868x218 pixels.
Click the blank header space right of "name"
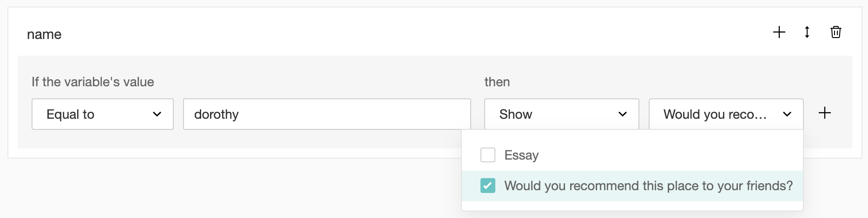pos(372,33)
